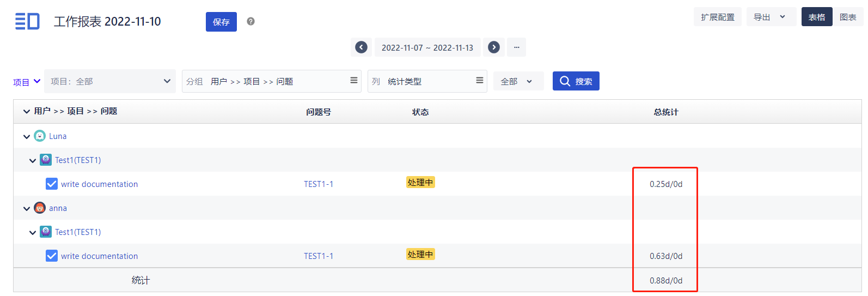Go to next week with right arrow
868x296 pixels.
click(494, 47)
